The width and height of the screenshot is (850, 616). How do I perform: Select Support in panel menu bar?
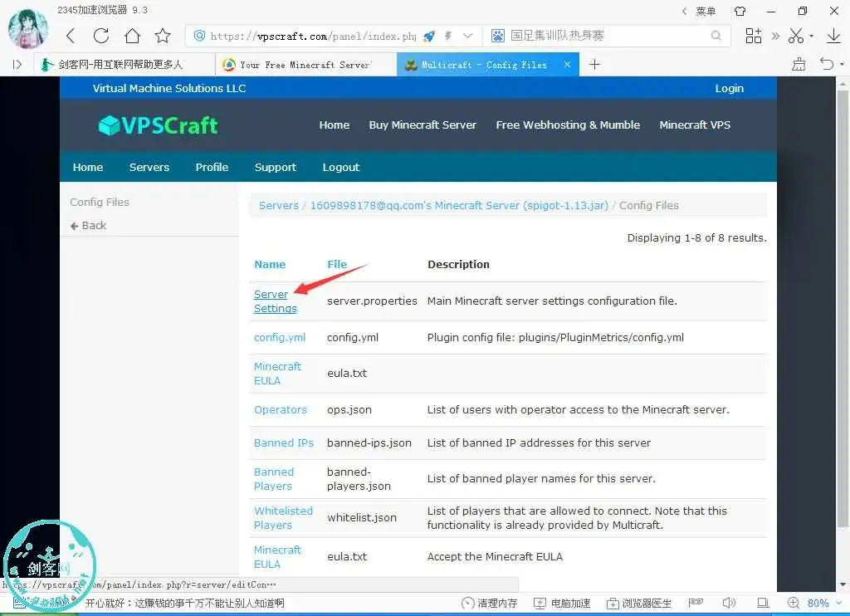coord(276,167)
